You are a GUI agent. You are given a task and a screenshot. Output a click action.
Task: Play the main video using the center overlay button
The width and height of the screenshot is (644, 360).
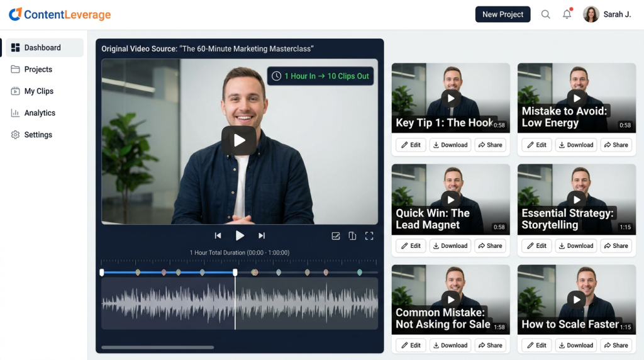click(239, 140)
